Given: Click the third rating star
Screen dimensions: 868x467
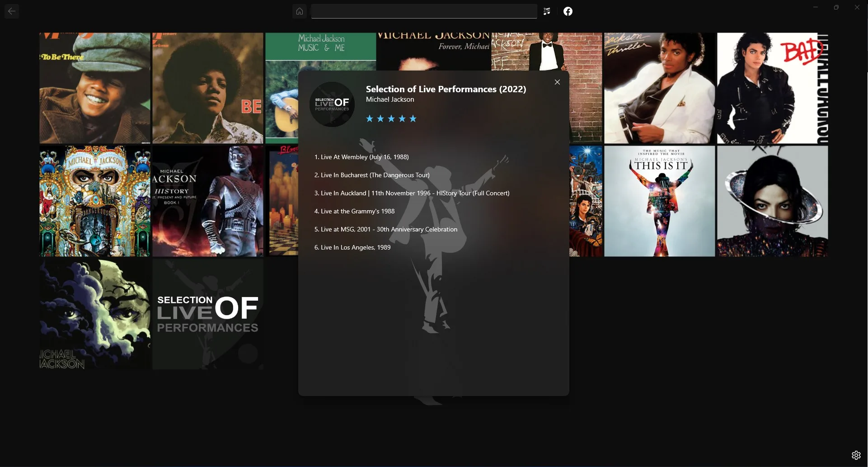Looking at the screenshot, I should 391,118.
